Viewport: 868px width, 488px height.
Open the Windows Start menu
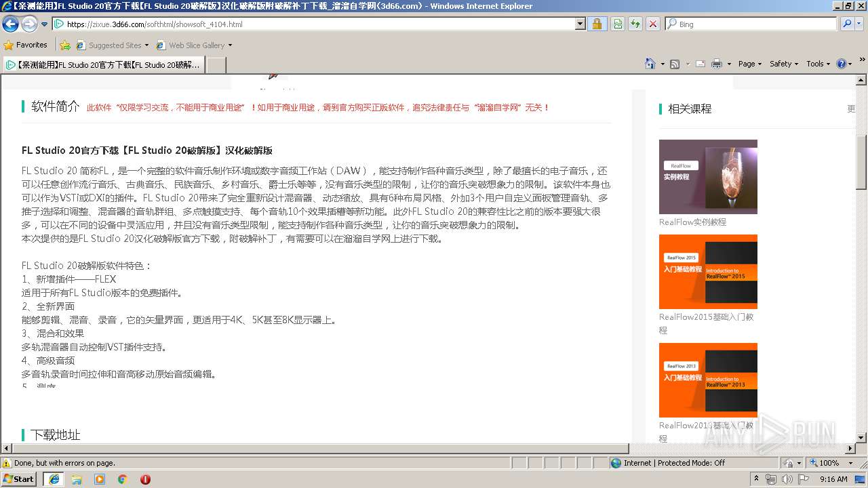coord(18,479)
